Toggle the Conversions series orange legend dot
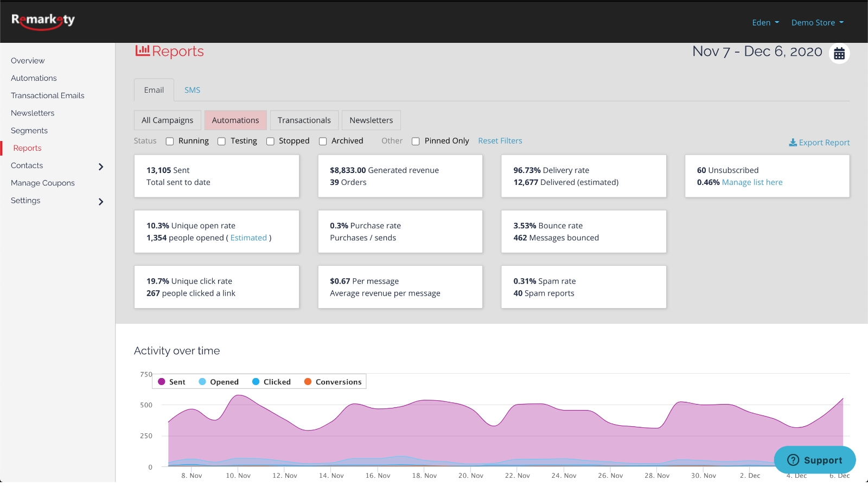 [308, 382]
